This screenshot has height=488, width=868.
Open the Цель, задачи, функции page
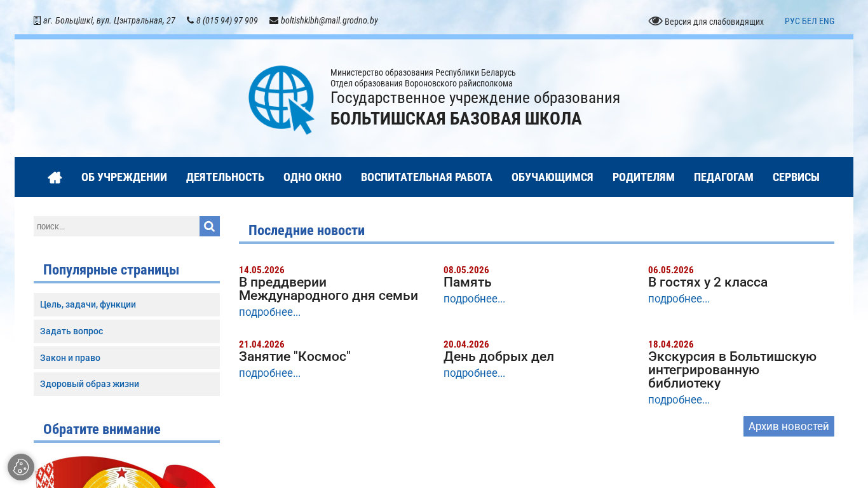(126, 304)
